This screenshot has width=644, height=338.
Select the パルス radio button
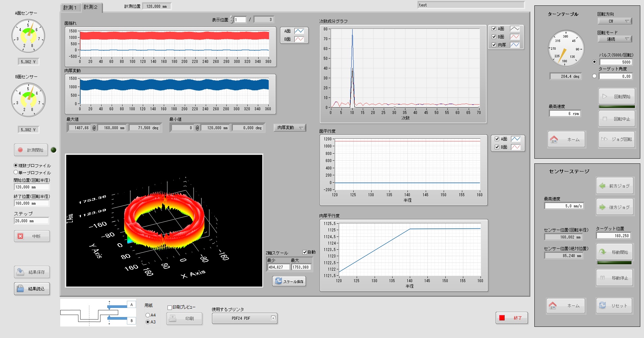point(595,62)
